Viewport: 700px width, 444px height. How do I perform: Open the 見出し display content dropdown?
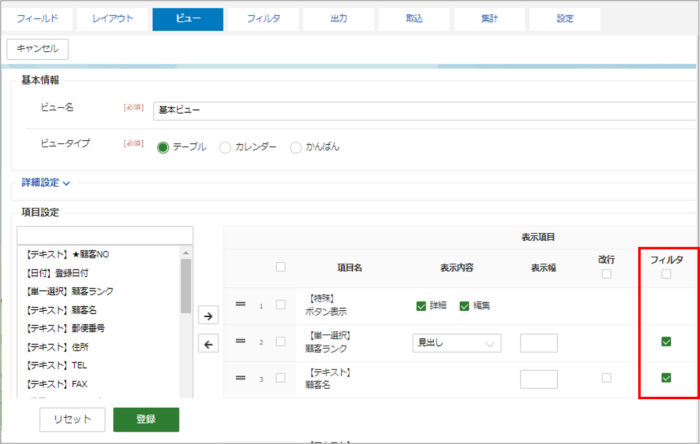457,343
